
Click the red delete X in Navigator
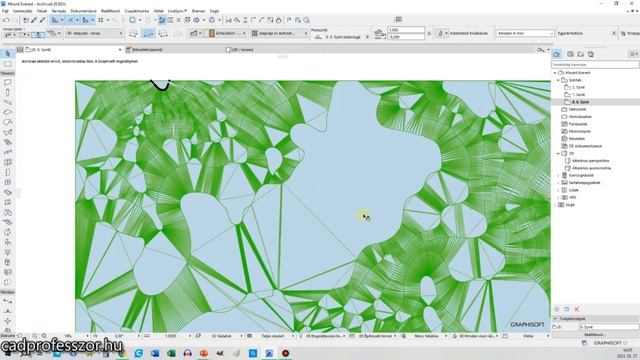pos(577,309)
